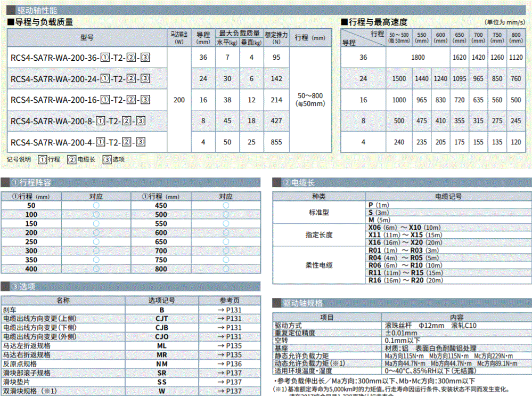Screen dimensions: 532x396
Task: Click the 驱动轴性能 section heading
Action: [x=37, y=11]
